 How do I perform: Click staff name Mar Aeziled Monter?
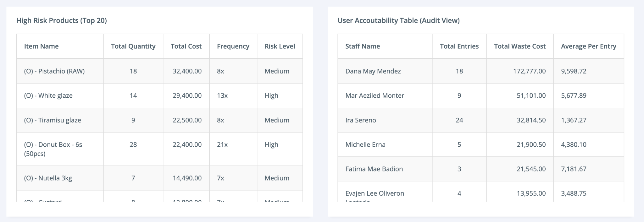(x=375, y=95)
